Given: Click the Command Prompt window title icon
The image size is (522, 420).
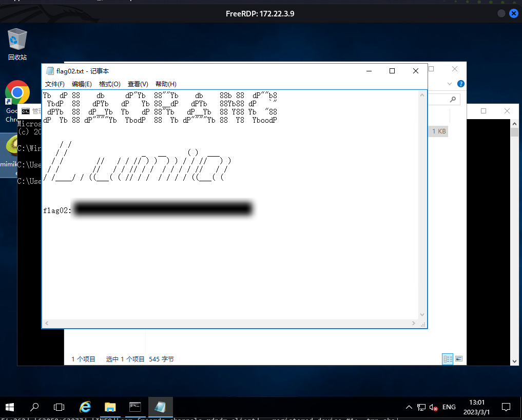Looking at the screenshot, I should click(26, 111).
